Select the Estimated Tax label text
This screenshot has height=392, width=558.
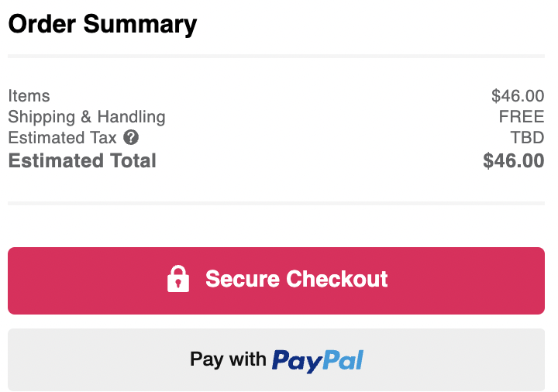coord(62,137)
